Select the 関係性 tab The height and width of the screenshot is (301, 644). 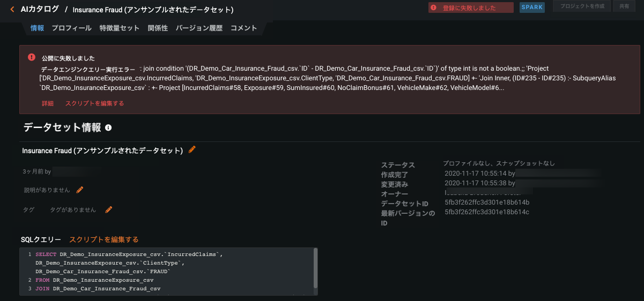(158, 28)
